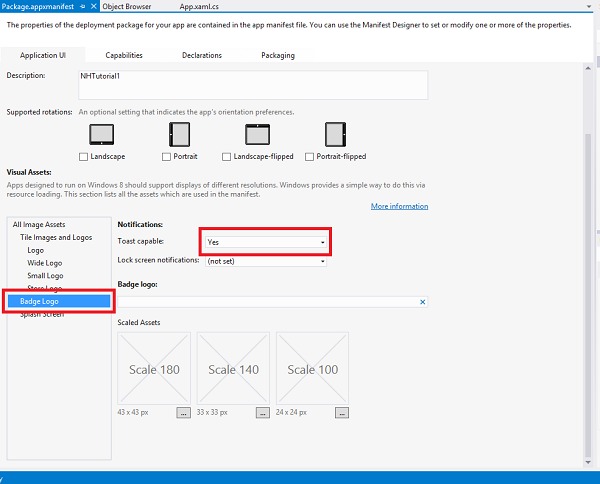
Task: Select the Wide Logo asset item
Action: pyautogui.click(x=45, y=263)
